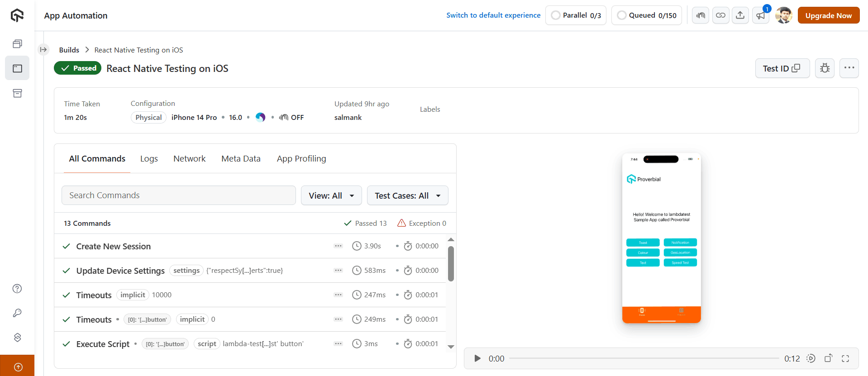Open the App Profiling tab
The width and height of the screenshot is (868, 376).
click(301, 159)
